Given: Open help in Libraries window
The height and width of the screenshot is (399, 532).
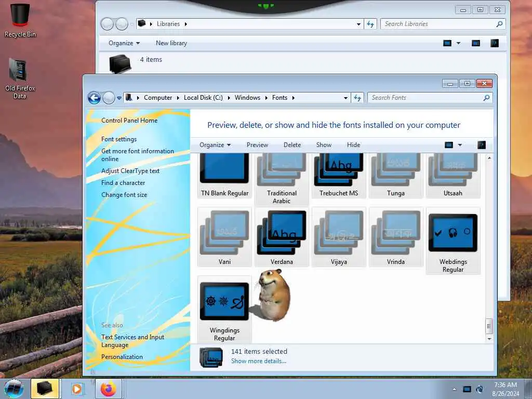Looking at the screenshot, I should [x=495, y=43].
